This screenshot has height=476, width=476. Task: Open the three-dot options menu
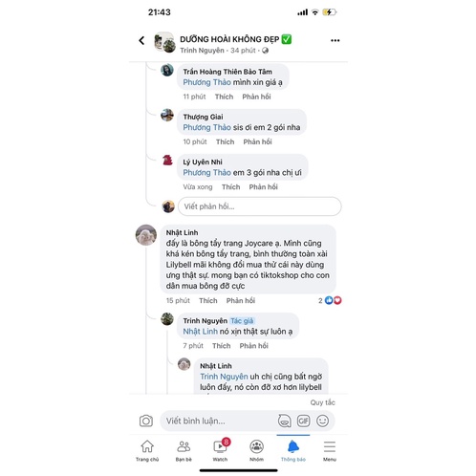tap(335, 40)
